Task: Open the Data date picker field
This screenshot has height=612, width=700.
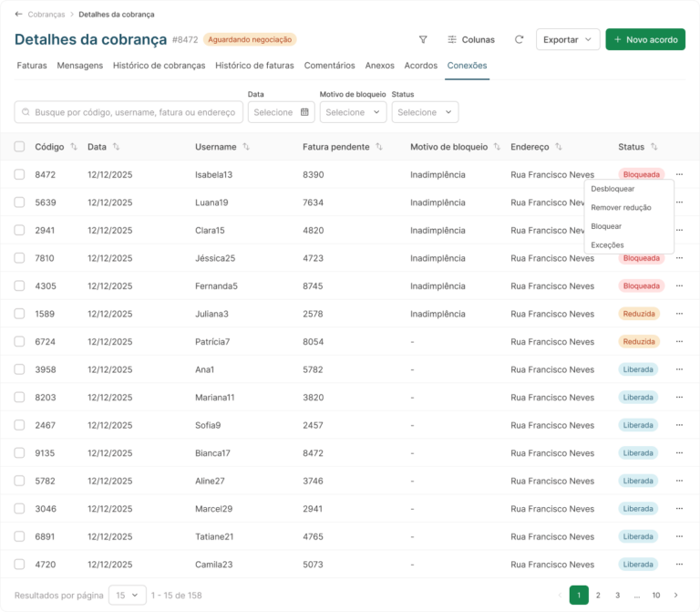Action: coord(282,112)
